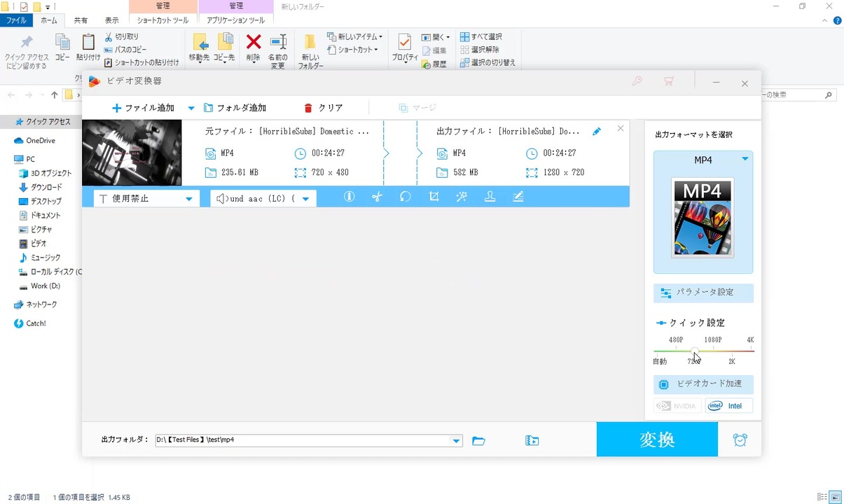Image resolution: width=844 pixels, height=504 pixels.
Task: Open the file info icon on the blue toolbar
Action: 349,197
